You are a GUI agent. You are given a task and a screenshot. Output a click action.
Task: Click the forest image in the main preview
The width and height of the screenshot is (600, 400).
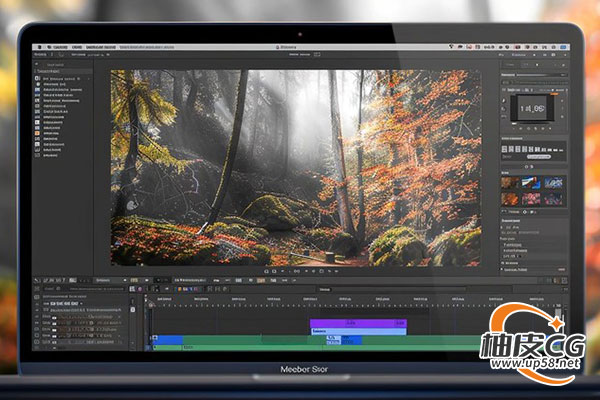(x=295, y=168)
